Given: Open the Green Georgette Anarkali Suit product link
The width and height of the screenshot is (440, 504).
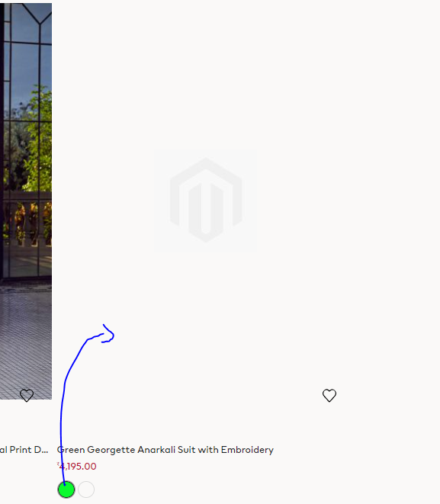Looking at the screenshot, I should [x=165, y=450].
